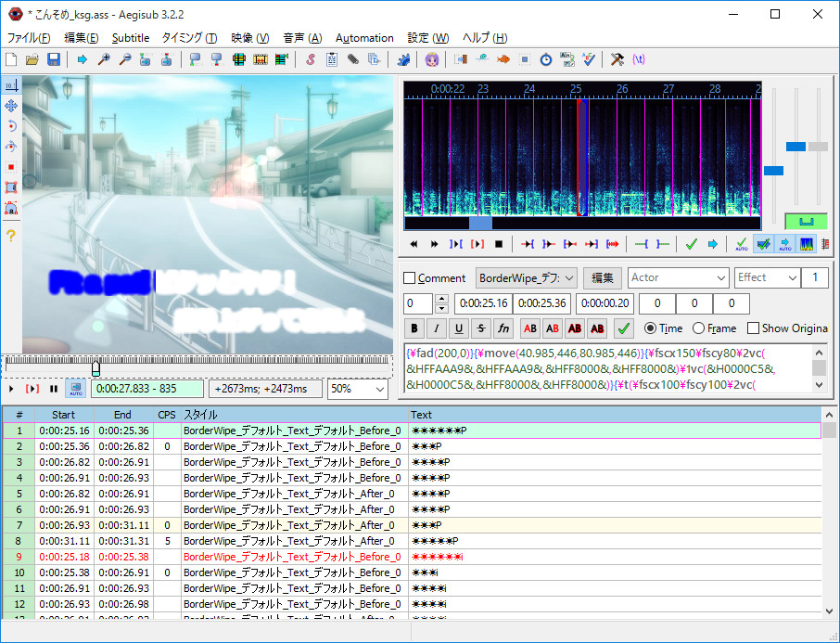Open the ファイル(F) menu

click(x=29, y=38)
